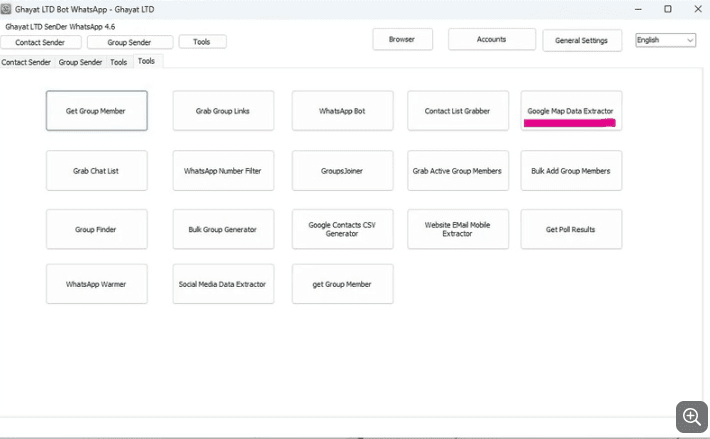Viewport: 710px width, 439px height.
Task: Click the app icon in title bar
Action: pos(6,9)
